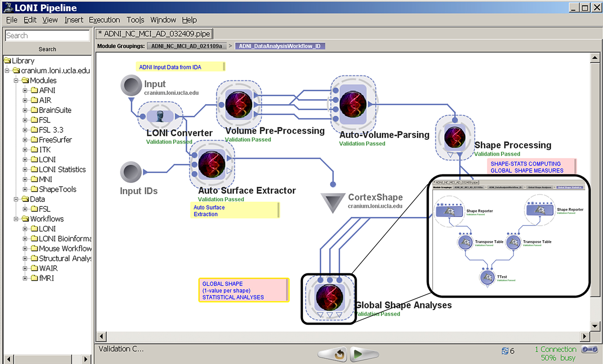Open the FreeSurfer folder icon

[34, 139]
